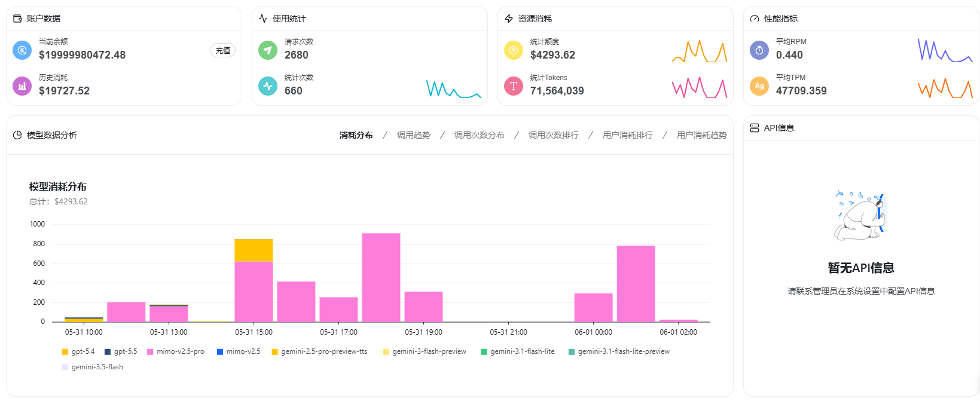The image size is (980, 401).
Task: Switch to the 调用次数分布 tab
Action: pos(480,135)
